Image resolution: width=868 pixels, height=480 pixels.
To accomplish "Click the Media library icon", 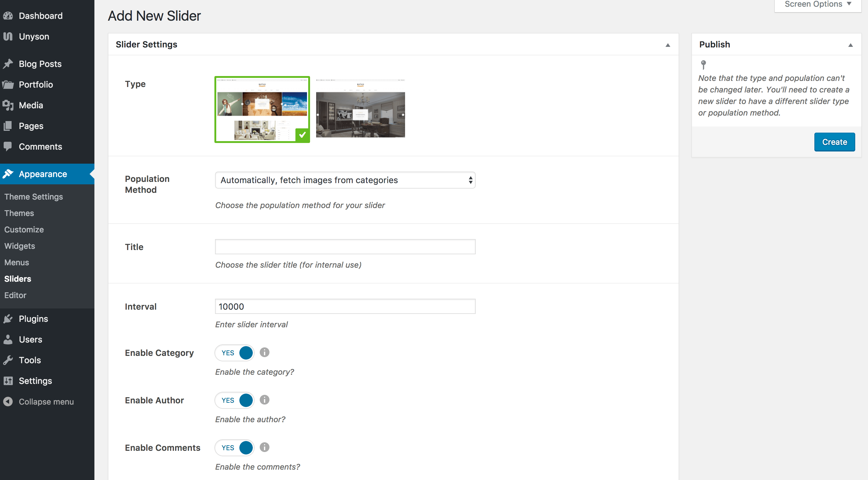I will click(x=8, y=105).
